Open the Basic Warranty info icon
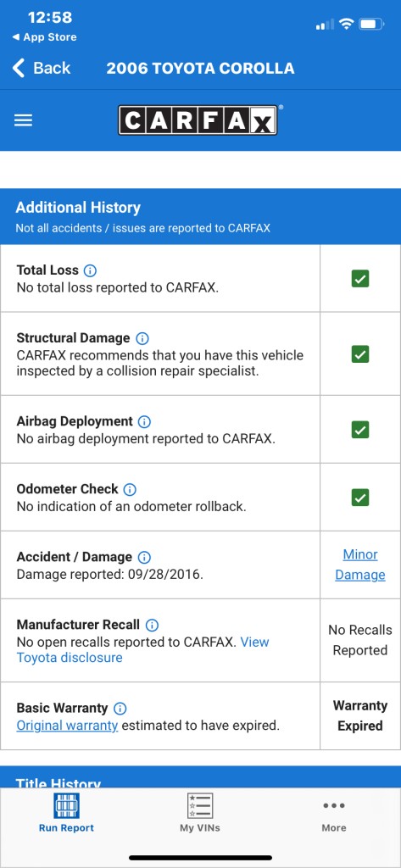The height and width of the screenshot is (868, 401). (120, 709)
